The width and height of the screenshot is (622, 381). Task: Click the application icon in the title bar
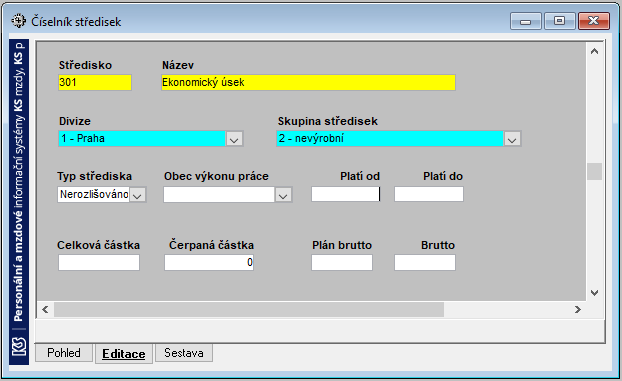18,21
